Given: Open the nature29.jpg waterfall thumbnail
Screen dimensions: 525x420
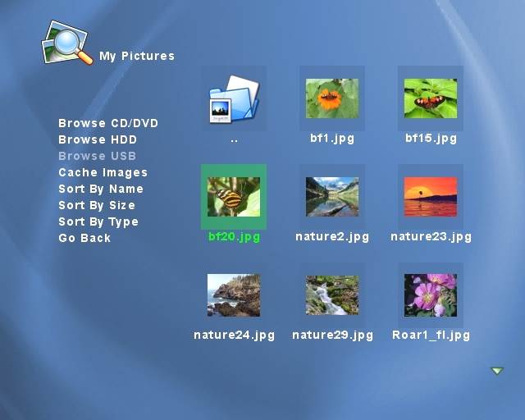Looking at the screenshot, I should [332, 295].
